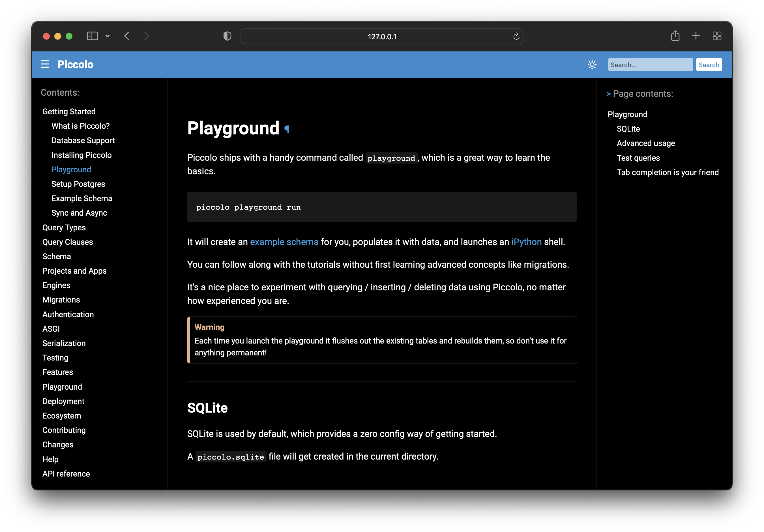Image resolution: width=764 pixels, height=532 pixels.
Task: Select Playground in the left sidebar
Action: point(71,169)
